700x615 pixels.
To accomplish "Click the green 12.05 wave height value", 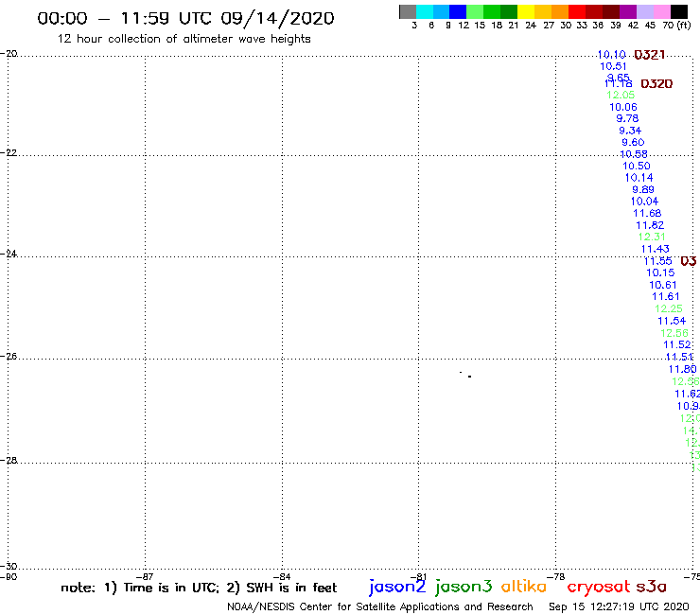I will [621, 96].
